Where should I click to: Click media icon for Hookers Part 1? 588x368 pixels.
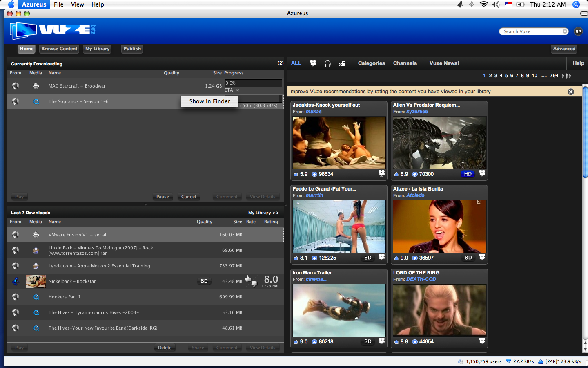36,297
